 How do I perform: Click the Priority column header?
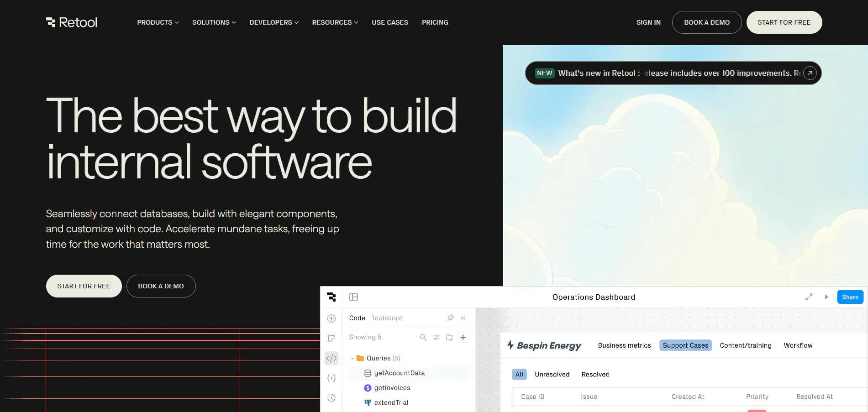(757, 396)
